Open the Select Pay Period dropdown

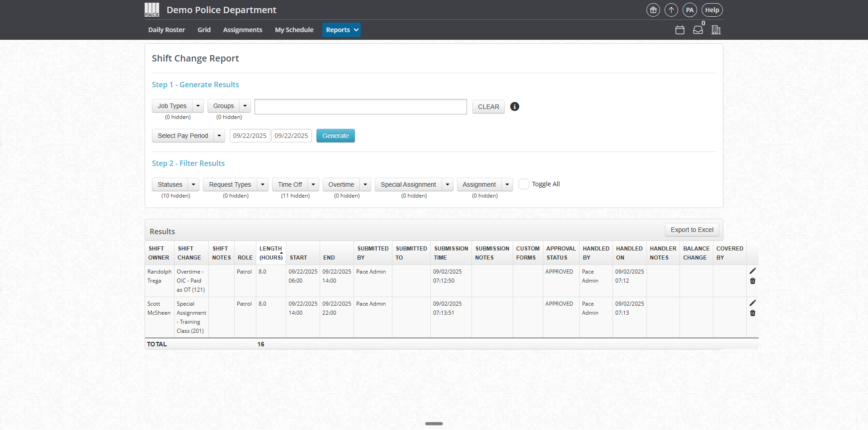coord(219,136)
